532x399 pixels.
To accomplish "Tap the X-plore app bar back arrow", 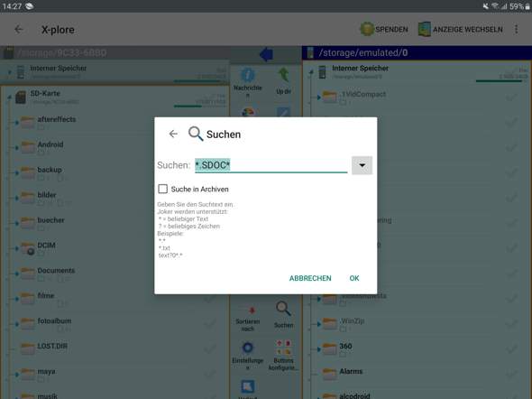I will (x=19, y=30).
